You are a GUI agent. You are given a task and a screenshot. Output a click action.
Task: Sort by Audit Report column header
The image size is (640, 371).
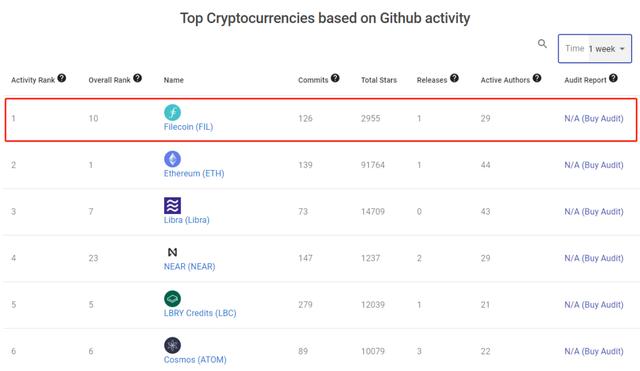[x=585, y=80]
